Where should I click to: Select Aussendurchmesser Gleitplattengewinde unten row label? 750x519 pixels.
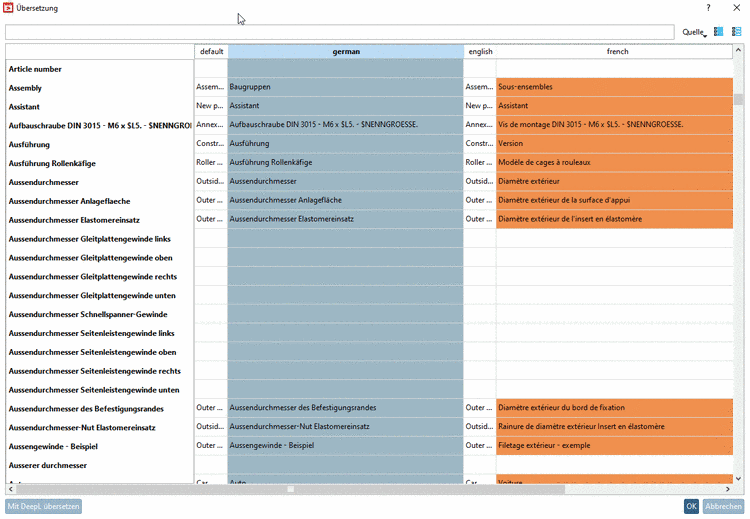[x=92, y=296]
